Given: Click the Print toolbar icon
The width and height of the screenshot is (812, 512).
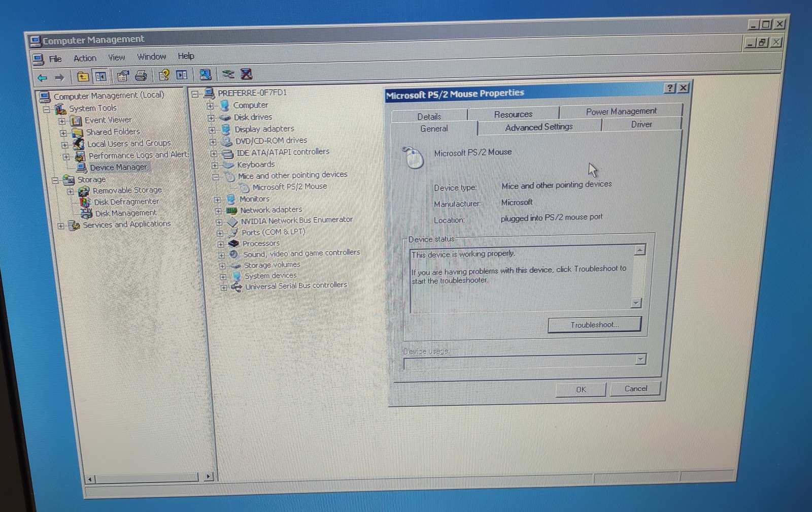Looking at the screenshot, I should [x=141, y=76].
